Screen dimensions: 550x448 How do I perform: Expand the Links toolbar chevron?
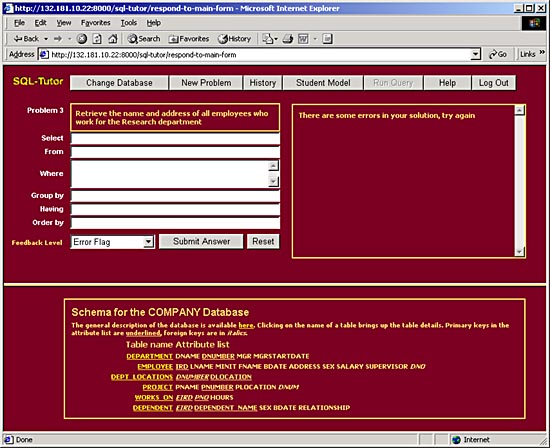tap(542, 52)
